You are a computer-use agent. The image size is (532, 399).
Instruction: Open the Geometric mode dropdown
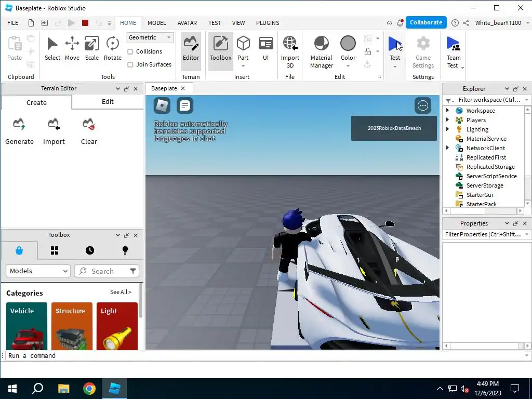pyautogui.click(x=150, y=37)
